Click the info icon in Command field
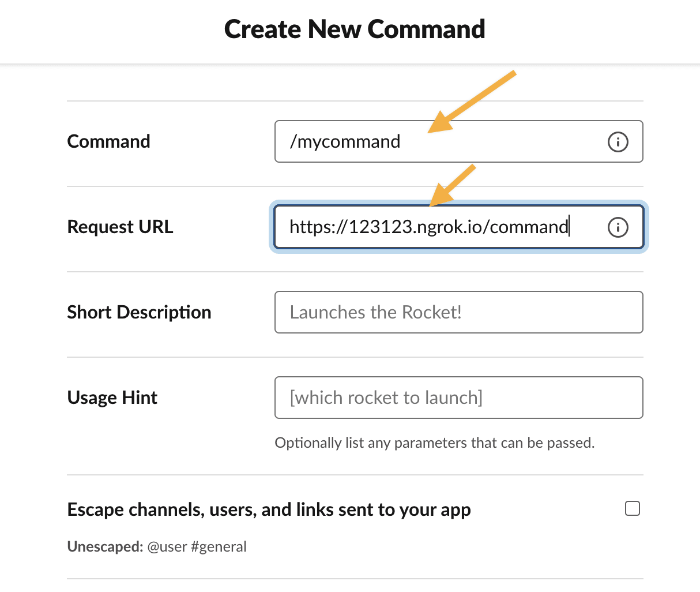This screenshot has width=700, height=592. click(618, 141)
